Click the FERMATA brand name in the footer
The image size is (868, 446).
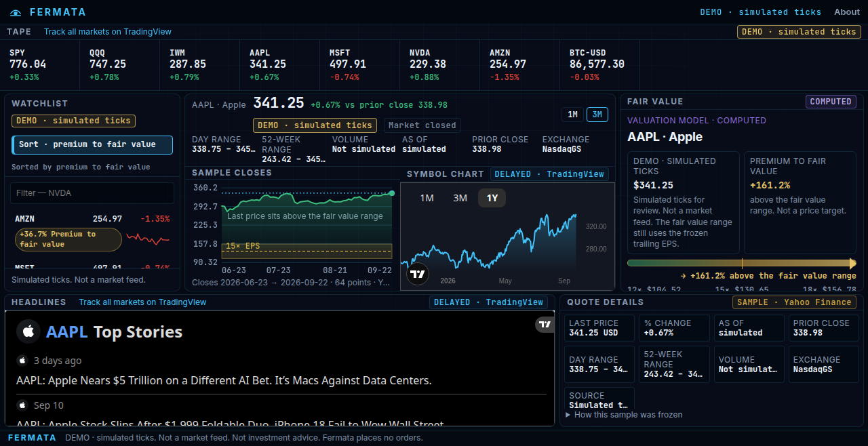pyautogui.click(x=32, y=438)
